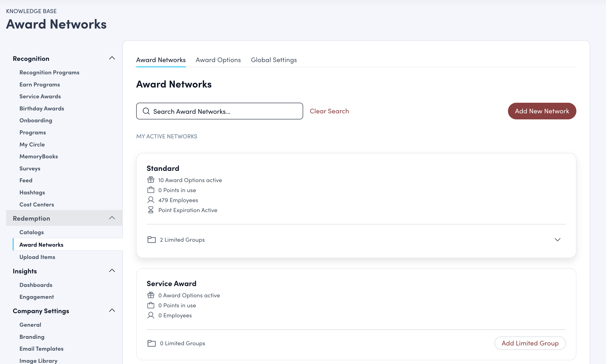Open the Global Settings tab

[x=274, y=60]
